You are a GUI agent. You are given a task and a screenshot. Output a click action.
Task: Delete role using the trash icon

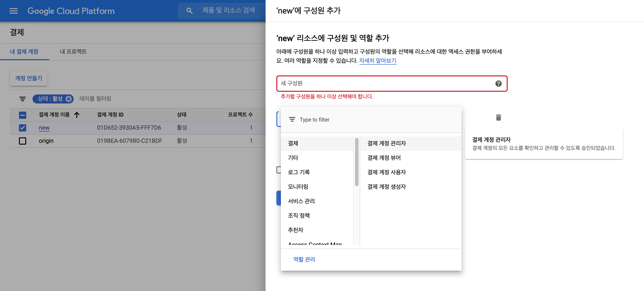pos(498,117)
